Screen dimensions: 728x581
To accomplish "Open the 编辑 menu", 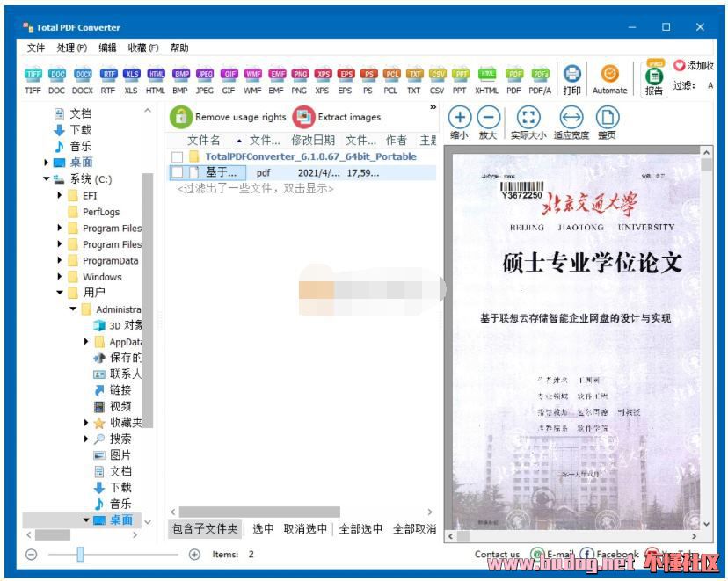I will [x=108, y=47].
